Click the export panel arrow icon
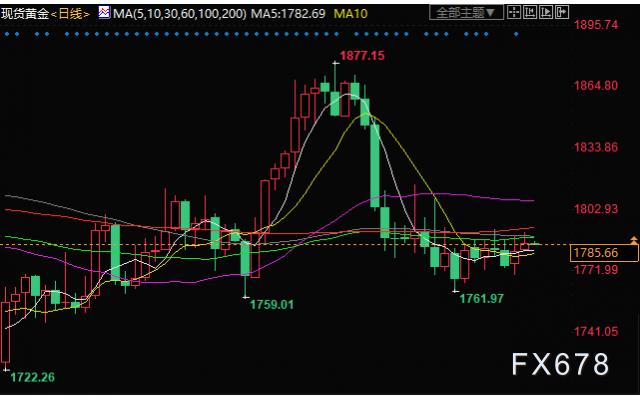 (x=562, y=12)
